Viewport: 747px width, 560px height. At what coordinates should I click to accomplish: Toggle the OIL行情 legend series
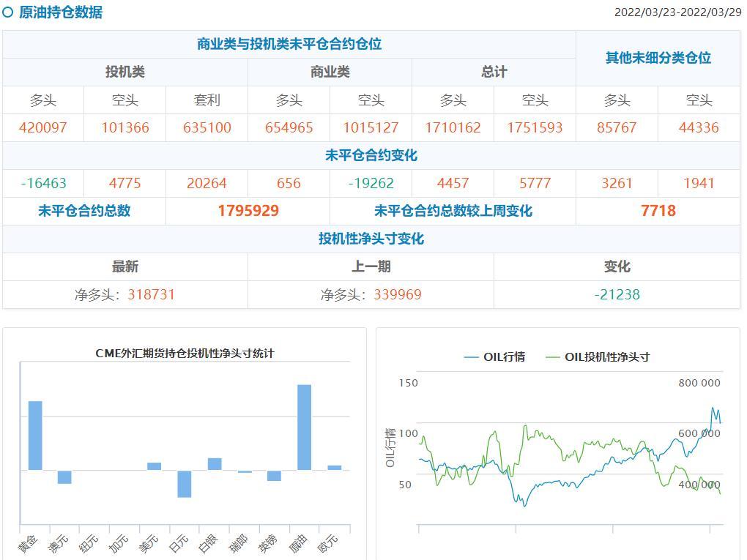pyautogui.click(x=494, y=357)
